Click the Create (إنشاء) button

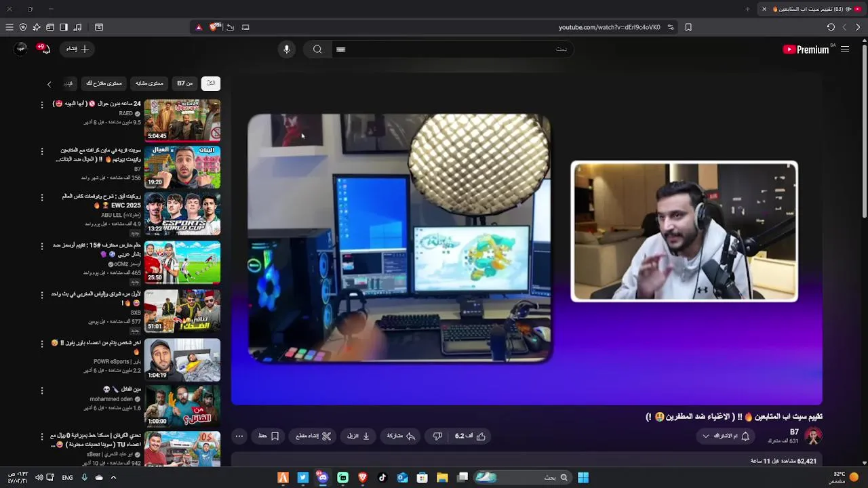(77, 49)
